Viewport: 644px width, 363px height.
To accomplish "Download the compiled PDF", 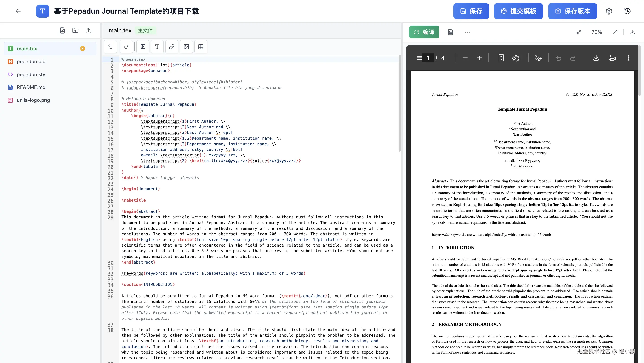I will click(x=596, y=58).
